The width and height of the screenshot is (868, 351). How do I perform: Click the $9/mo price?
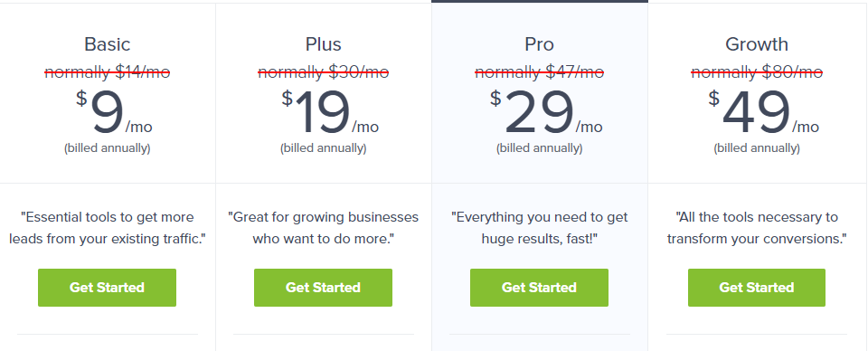114,113
